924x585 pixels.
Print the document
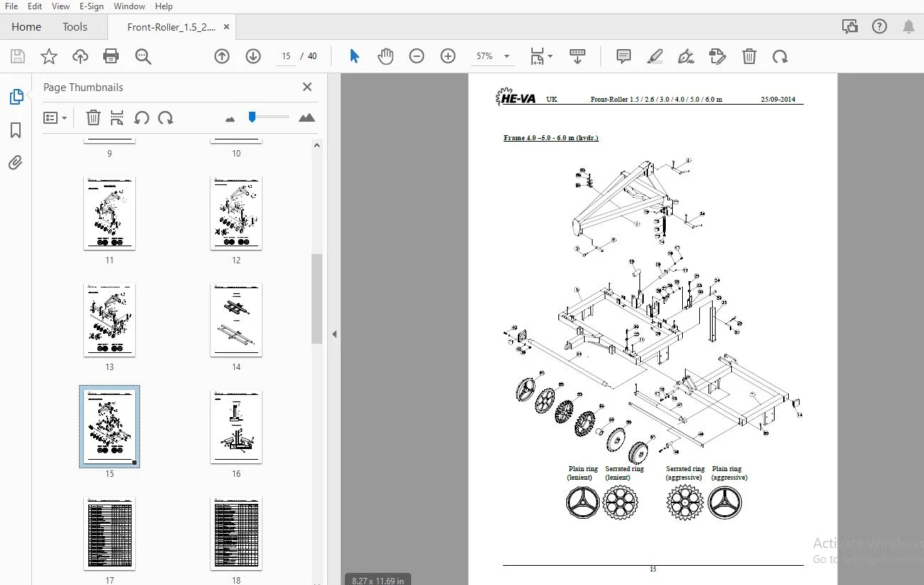(x=111, y=56)
